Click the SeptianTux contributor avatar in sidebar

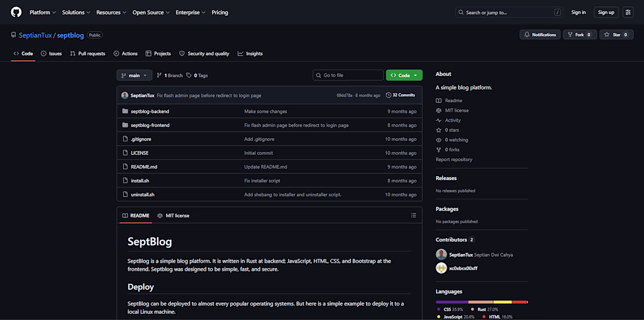pyautogui.click(x=441, y=254)
